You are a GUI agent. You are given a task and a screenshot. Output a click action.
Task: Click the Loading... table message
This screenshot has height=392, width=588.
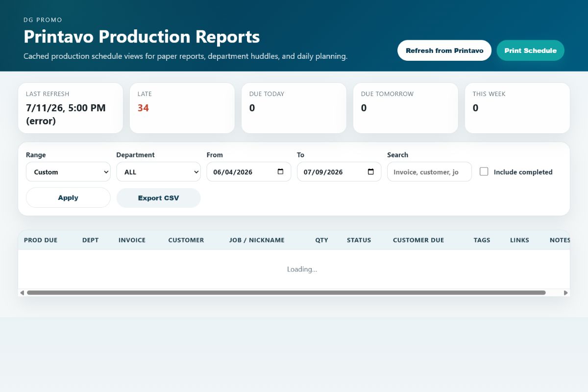click(x=302, y=269)
